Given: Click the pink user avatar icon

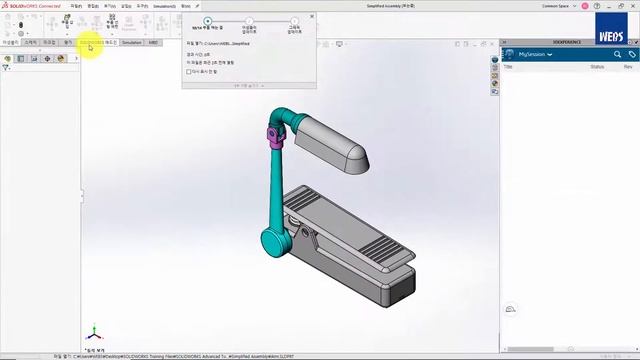Looking at the screenshot, I should [585, 6].
